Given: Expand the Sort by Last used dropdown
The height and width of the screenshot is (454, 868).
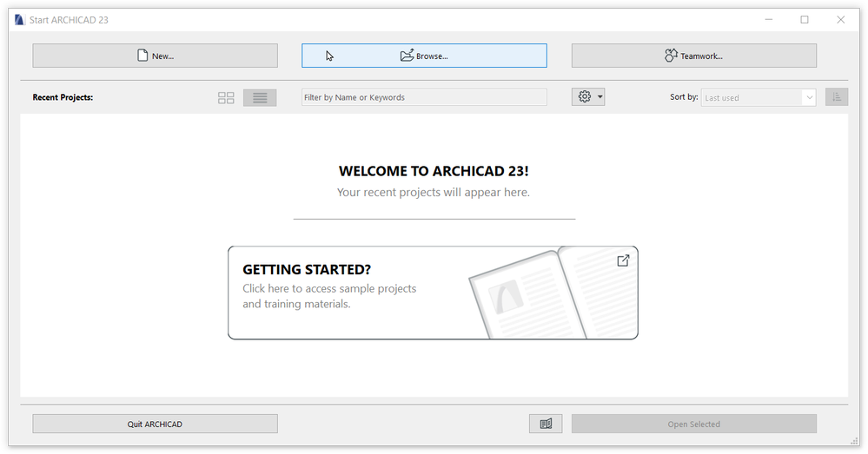Looking at the screenshot, I should 759,98.
